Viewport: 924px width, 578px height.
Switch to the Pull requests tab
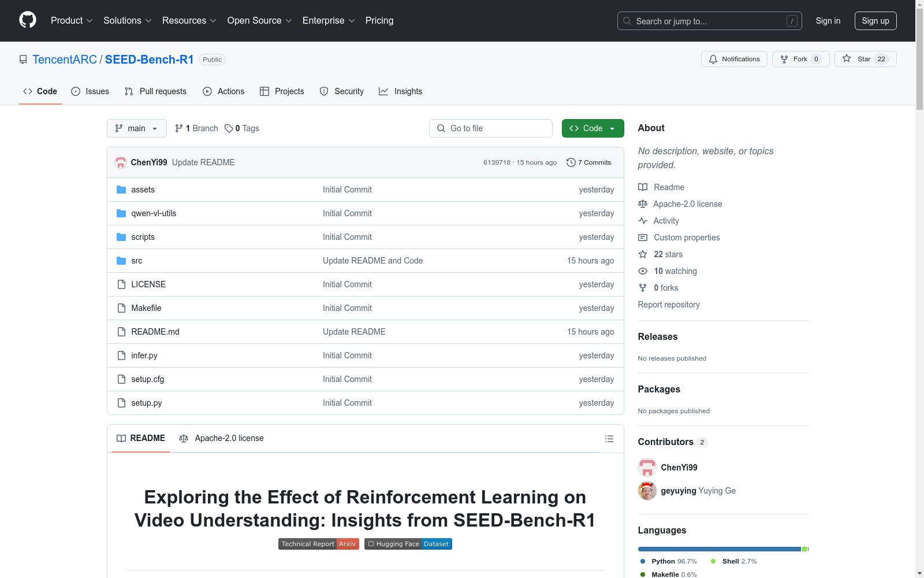coord(155,91)
